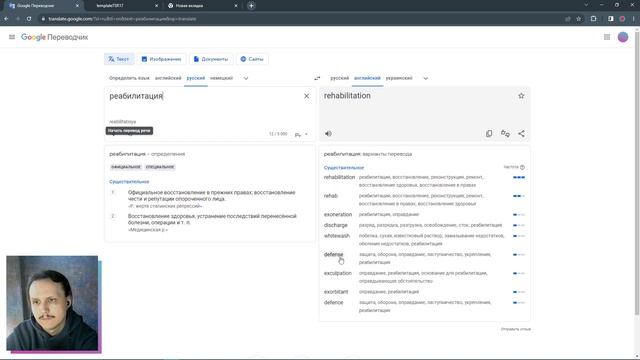The width and height of the screenshot is (640, 360).
Task: Expand input tools dropdown arrow
Action: (x=306, y=134)
